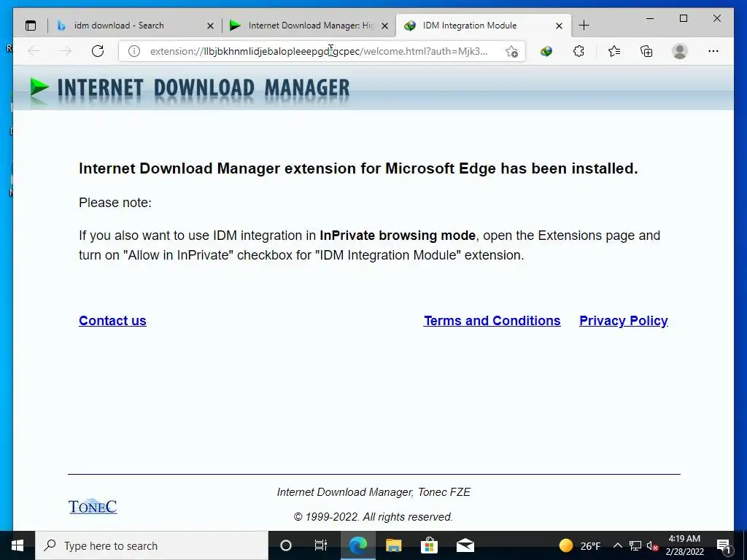
Task: Open the notification center icon
Action: (724, 545)
